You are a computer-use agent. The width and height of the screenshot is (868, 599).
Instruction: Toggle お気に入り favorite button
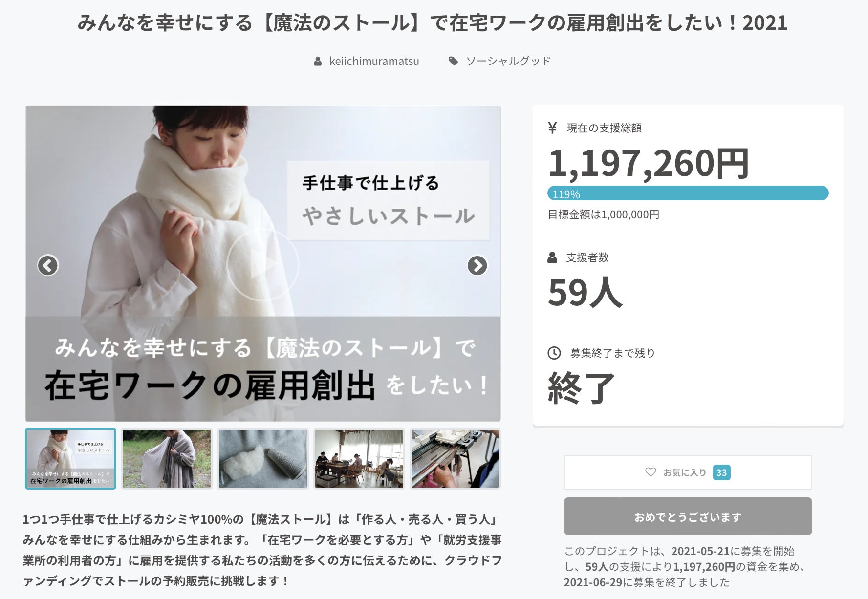tap(688, 472)
